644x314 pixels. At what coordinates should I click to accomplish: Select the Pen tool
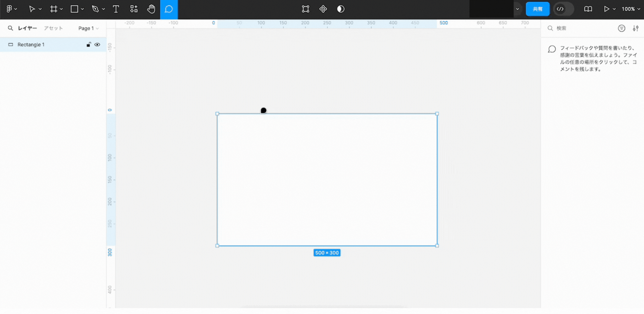pos(95,9)
